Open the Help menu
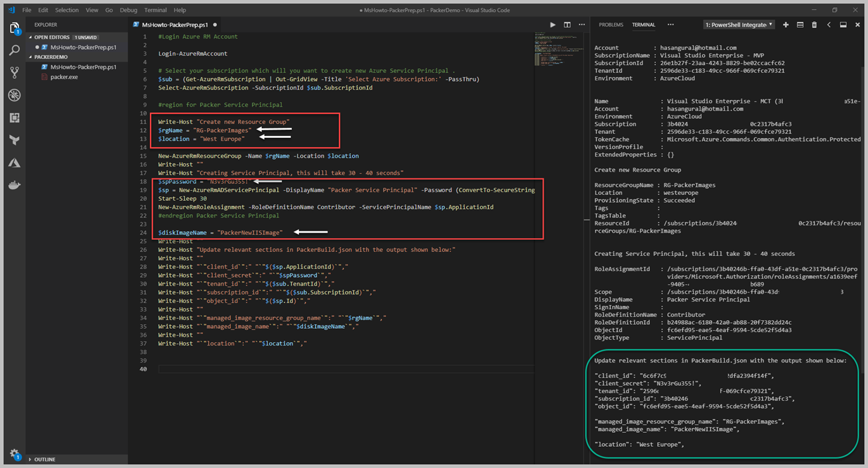The width and height of the screenshot is (868, 468). tap(180, 11)
